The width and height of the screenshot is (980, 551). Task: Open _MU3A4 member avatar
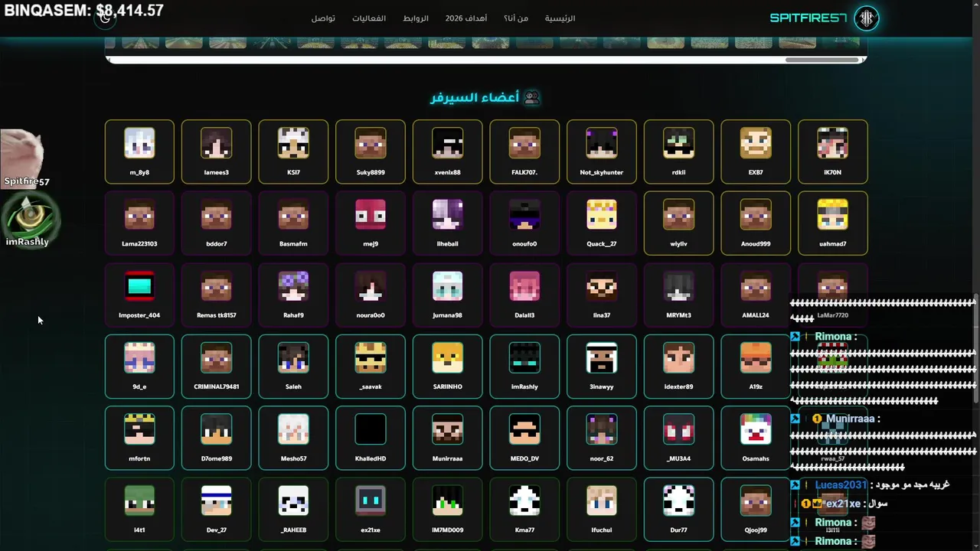(x=678, y=429)
